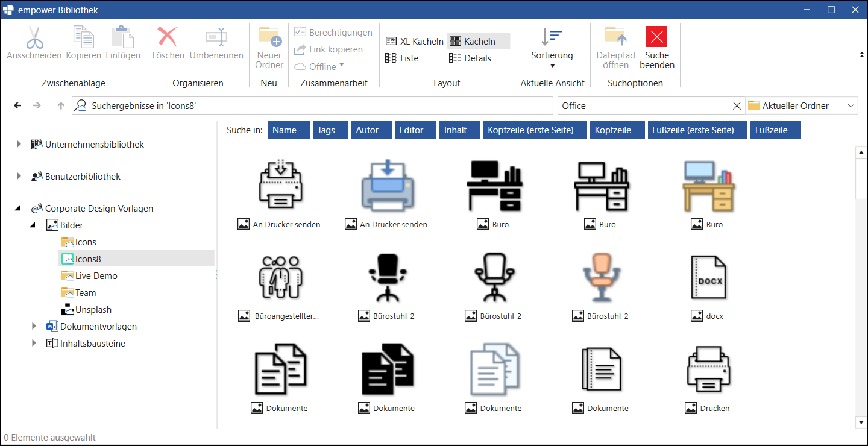Switch layout to XL Kacheln
The height and width of the screenshot is (446, 868).
tap(414, 41)
